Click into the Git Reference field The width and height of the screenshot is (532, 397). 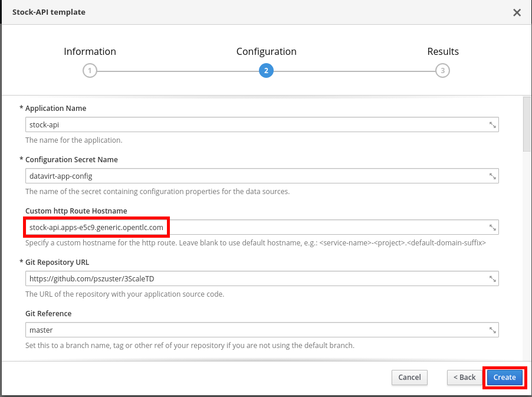pos(254,330)
